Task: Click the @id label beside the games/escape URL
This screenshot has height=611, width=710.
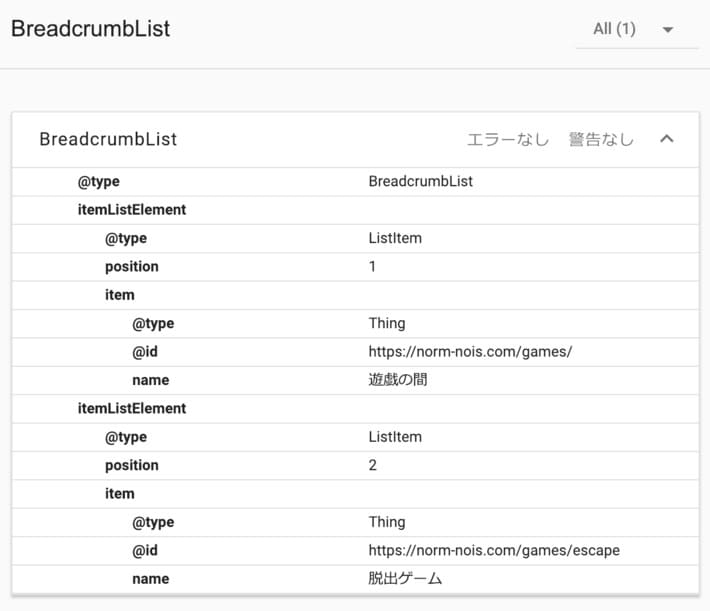Action: pos(146,551)
